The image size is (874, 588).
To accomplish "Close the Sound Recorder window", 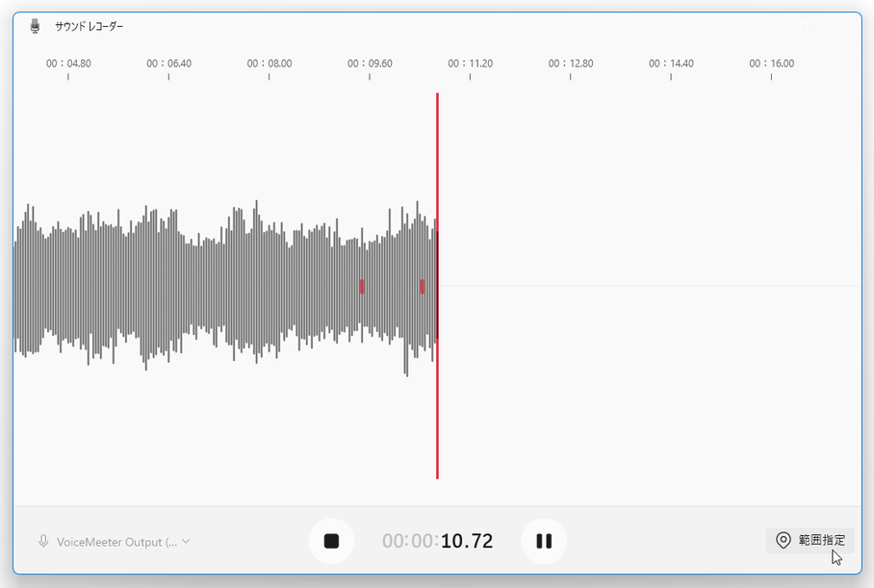I will [x=842, y=26].
